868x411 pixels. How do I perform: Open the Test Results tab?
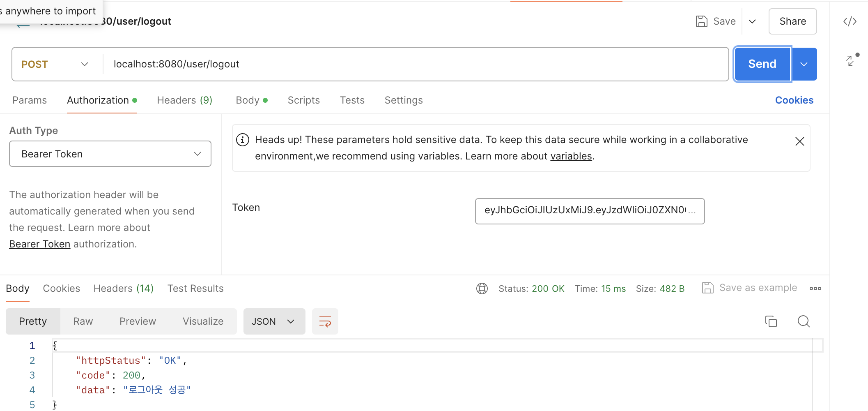(x=195, y=288)
